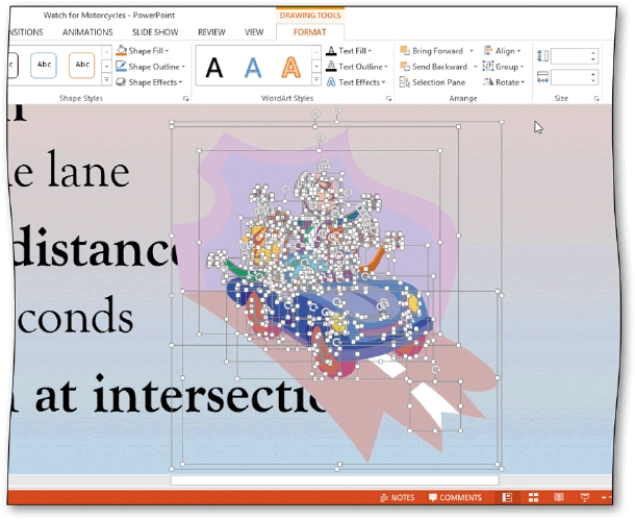Apply the orange outline WordArt style A
Viewport: 635px width, 520px height.
291,67
